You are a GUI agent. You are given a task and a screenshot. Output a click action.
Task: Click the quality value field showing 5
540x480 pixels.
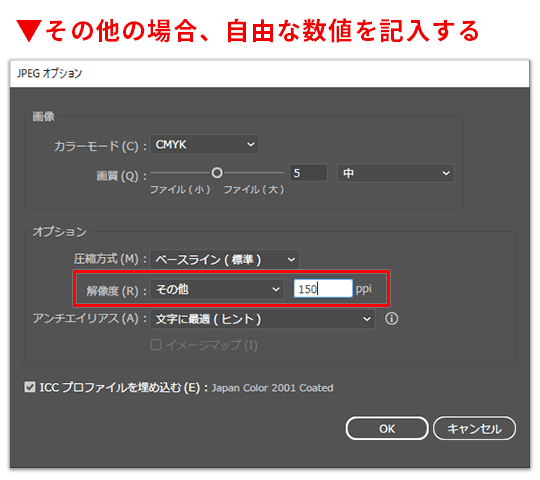[308, 173]
